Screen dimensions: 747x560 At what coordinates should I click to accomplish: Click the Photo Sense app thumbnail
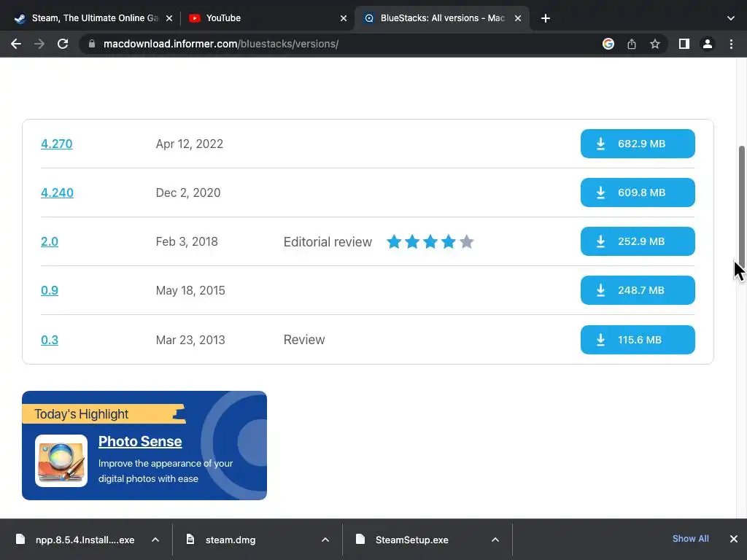[x=61, y=461]
